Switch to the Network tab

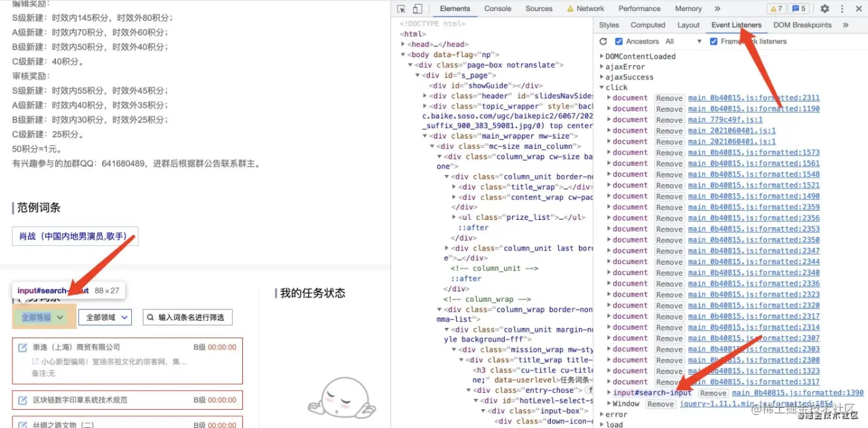[x=585, y=8]
